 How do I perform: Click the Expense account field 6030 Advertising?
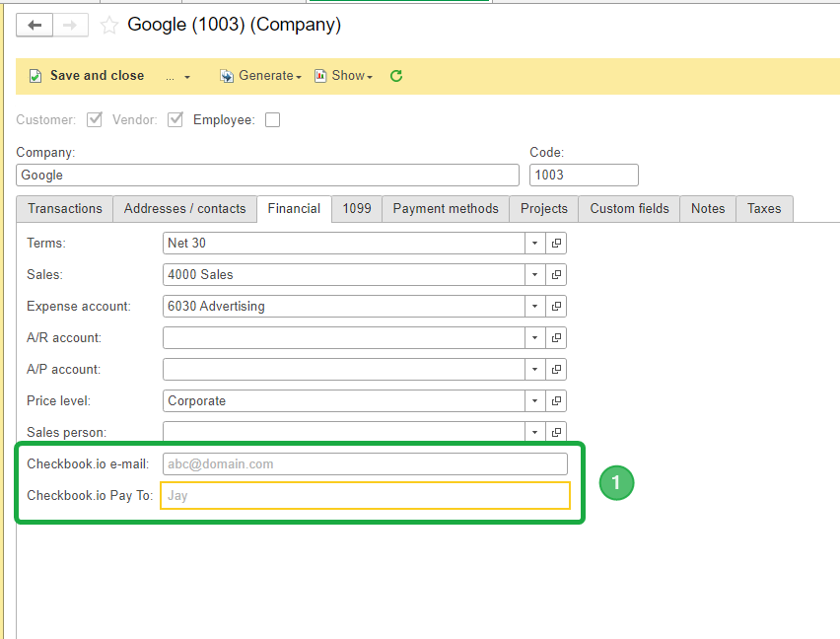[344, 307]
